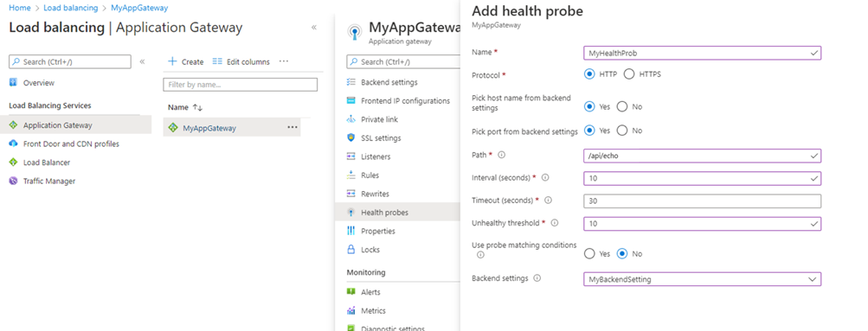Select the HTTPS protocol radio button
Image resolution: width=868 pixels, height=331 pixels.
click(x=629, y=74)
